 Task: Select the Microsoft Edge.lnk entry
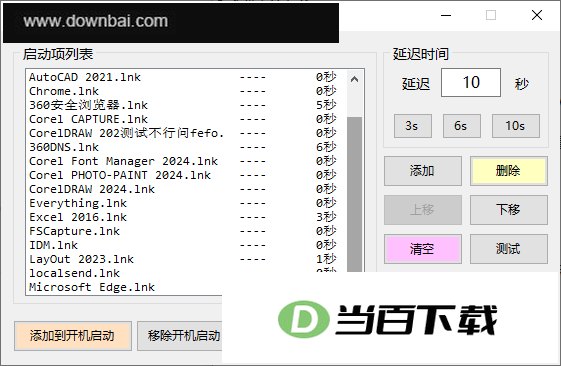click(125, 287)
